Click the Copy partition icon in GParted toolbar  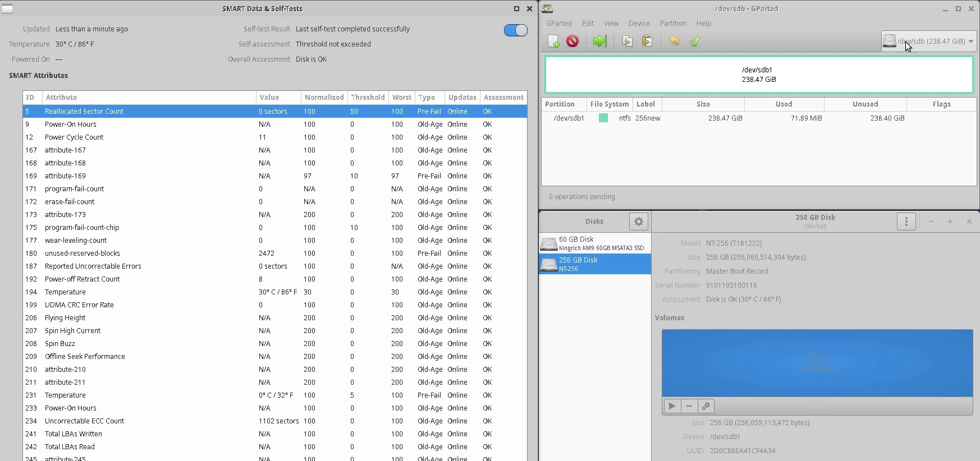tap(628, 42)
